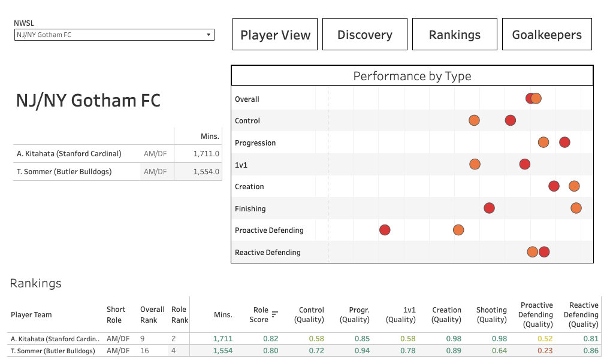This screenshot has height=364, width=616.
Task: Open the Player View tab
Action: [x=275, y=34]
